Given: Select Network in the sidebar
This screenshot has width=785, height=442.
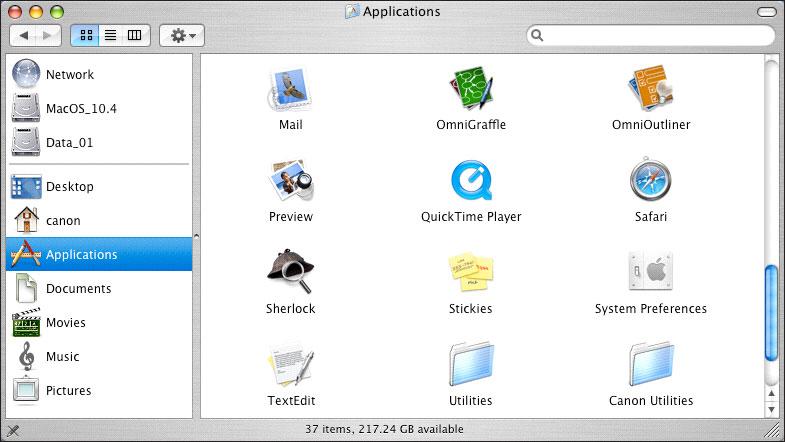Looking at the screenshot, I should pos(99,74).
